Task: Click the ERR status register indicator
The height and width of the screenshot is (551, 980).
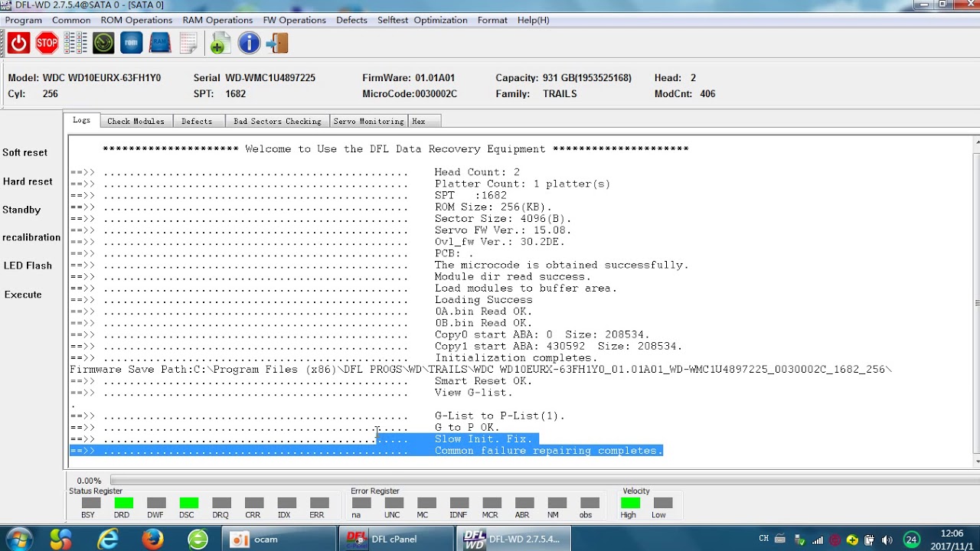Action: [x=319, y=504]
